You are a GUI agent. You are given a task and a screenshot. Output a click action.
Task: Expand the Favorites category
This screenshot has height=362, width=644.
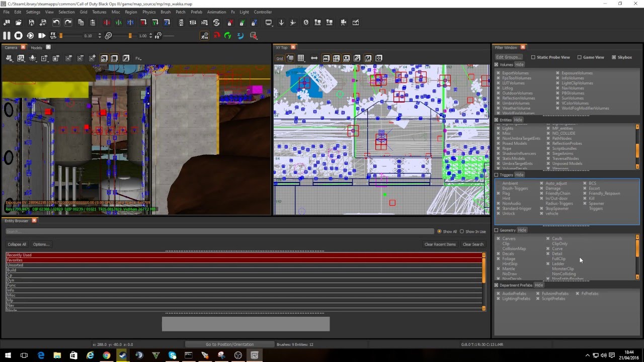pyautogui.click(x=244, y=260)
